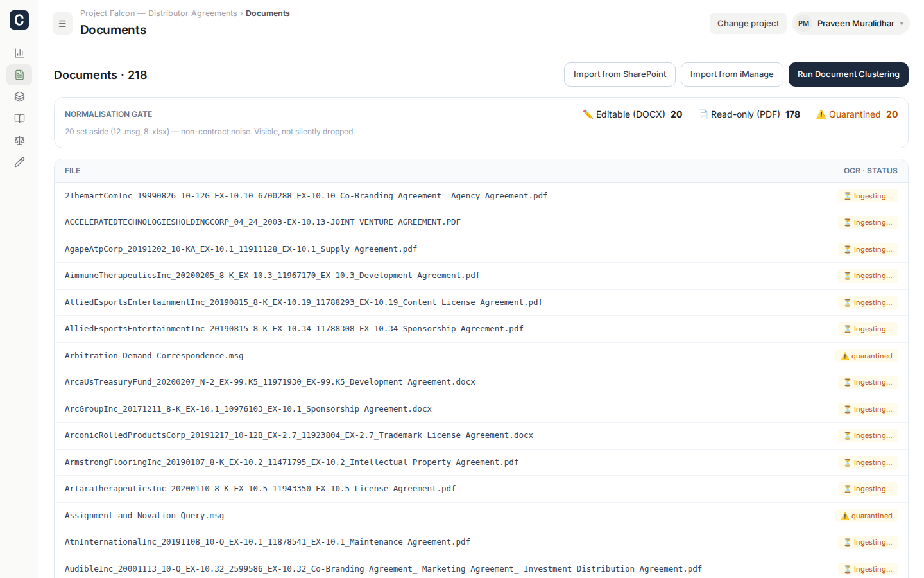
Task: Filter by Quarantined 20
Action: (x=857, y=114)
